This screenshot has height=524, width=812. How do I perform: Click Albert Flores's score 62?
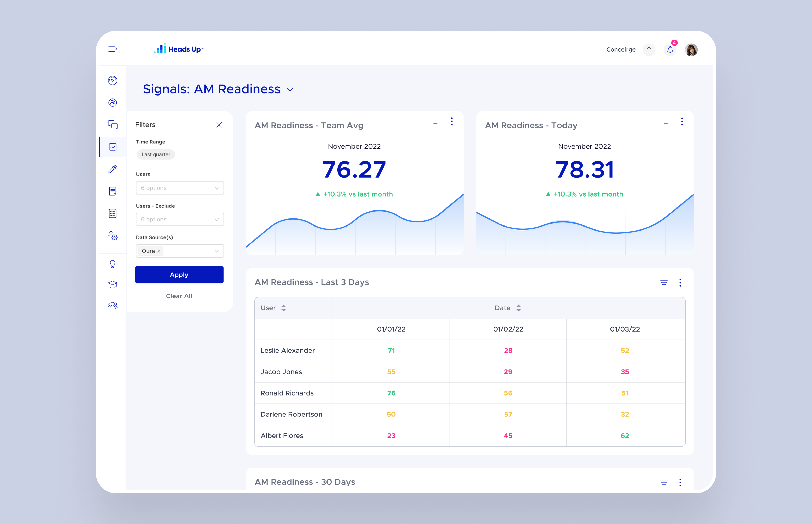(x=625, y=435)
